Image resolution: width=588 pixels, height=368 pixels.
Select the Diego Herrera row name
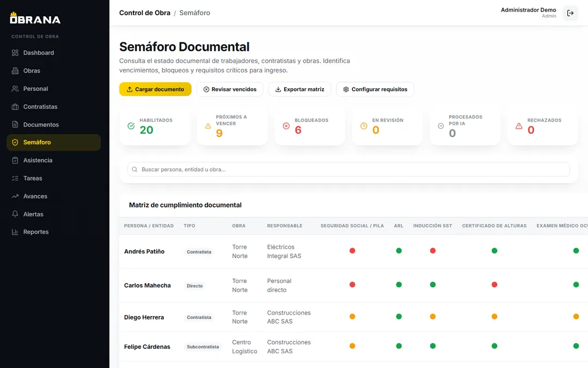pos(144,317)
